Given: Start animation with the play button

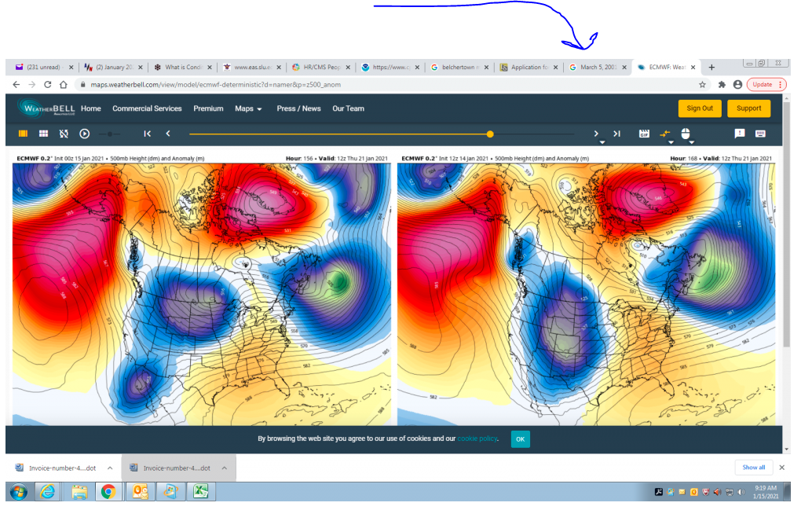Looking at the screenshot, I should pyautogui.click(x=84, y=134).
